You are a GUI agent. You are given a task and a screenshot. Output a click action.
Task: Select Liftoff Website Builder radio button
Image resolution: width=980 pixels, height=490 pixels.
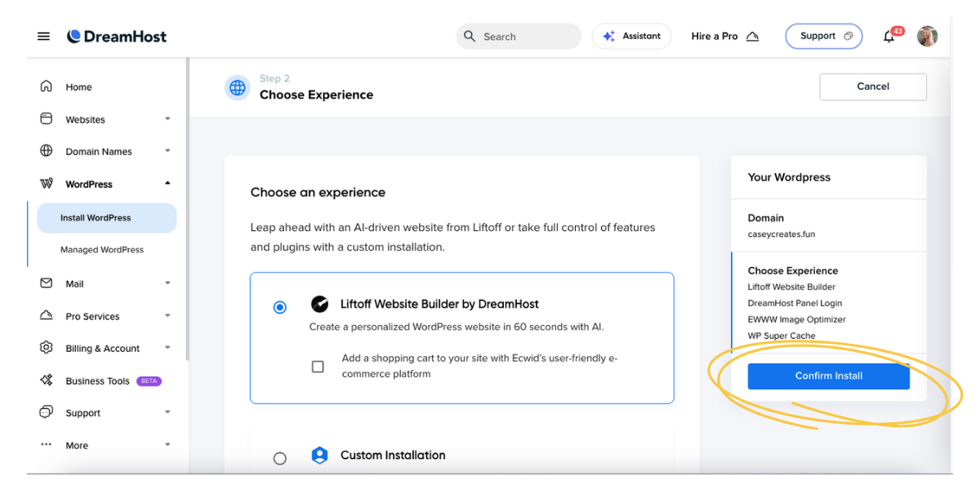click(x=280, y=308)
